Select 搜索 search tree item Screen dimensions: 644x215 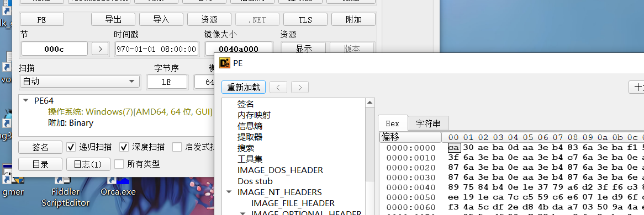point(245,148)
